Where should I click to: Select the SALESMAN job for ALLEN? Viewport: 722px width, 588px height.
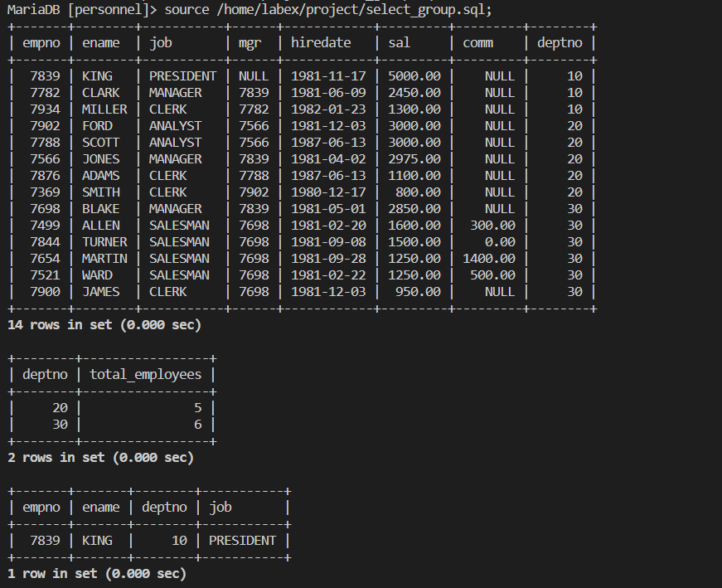coord(179,225)
